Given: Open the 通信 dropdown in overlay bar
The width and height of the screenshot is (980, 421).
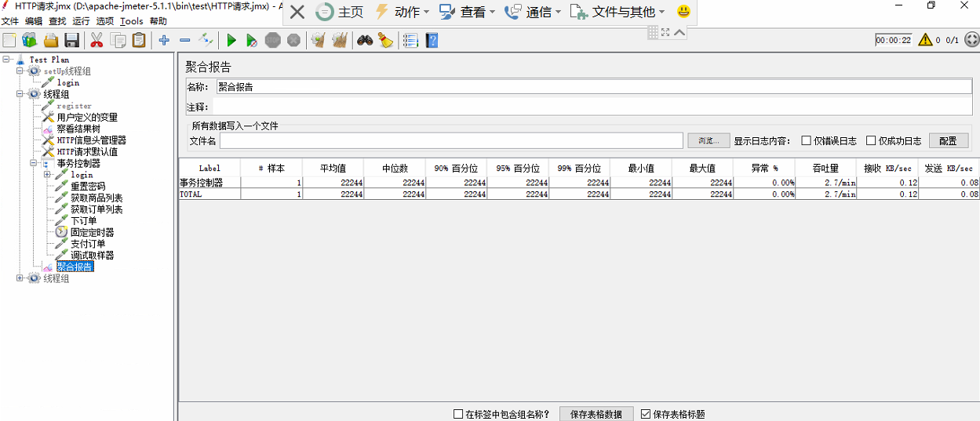Looking at the screenshot, I should click(x=534, y=12).
